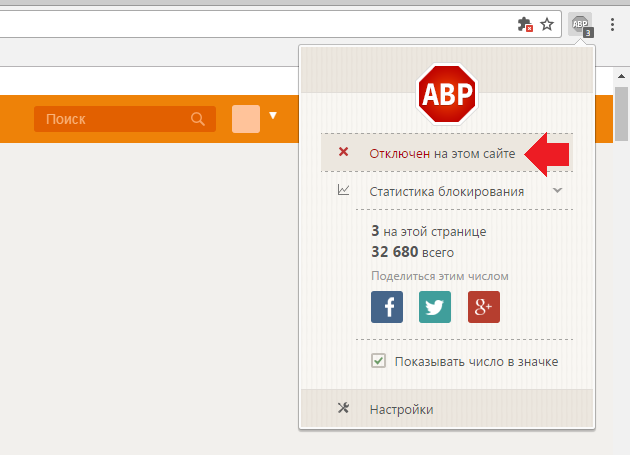Click the search magnifier icon in Поиск field
This screenshot has width=630, height=455.
[198, 119]
